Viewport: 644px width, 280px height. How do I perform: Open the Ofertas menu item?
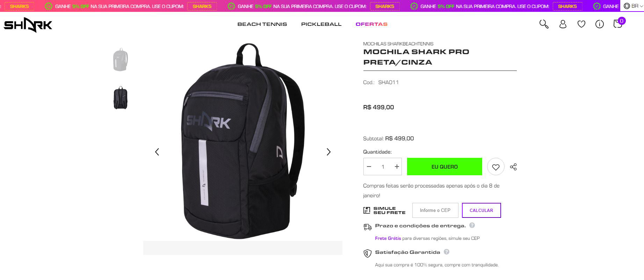[371, 24]
